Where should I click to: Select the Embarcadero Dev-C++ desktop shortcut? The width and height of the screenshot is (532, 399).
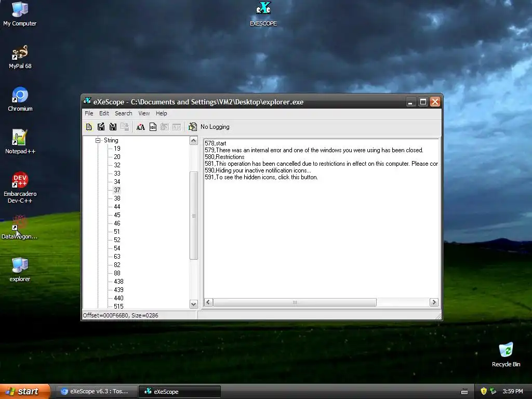coord(20,188)
